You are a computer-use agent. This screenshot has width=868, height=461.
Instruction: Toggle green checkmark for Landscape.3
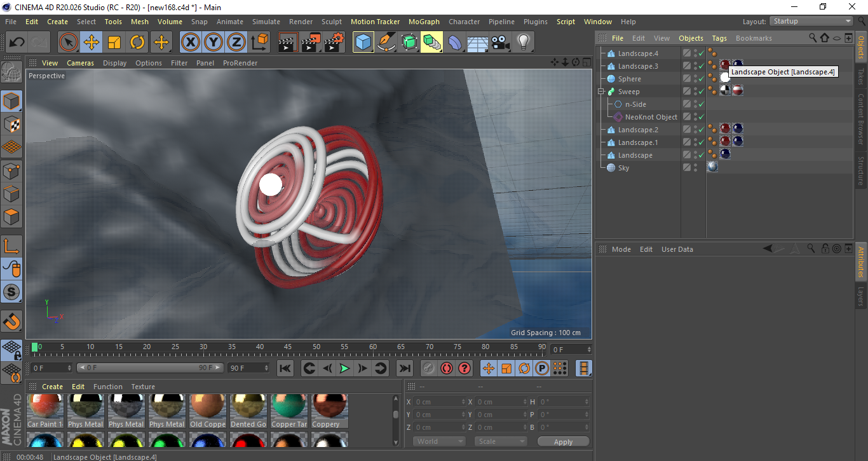pos(702,66)
